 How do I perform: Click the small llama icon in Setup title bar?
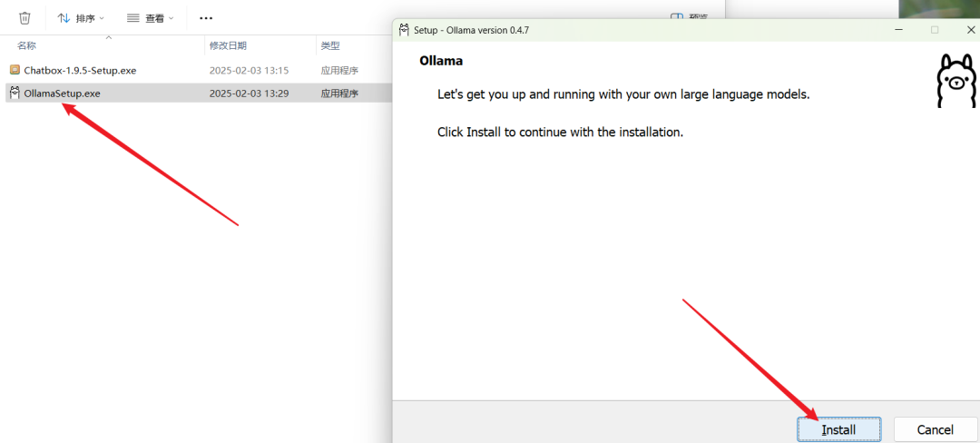pyautogui.click(x=404, y=30)
